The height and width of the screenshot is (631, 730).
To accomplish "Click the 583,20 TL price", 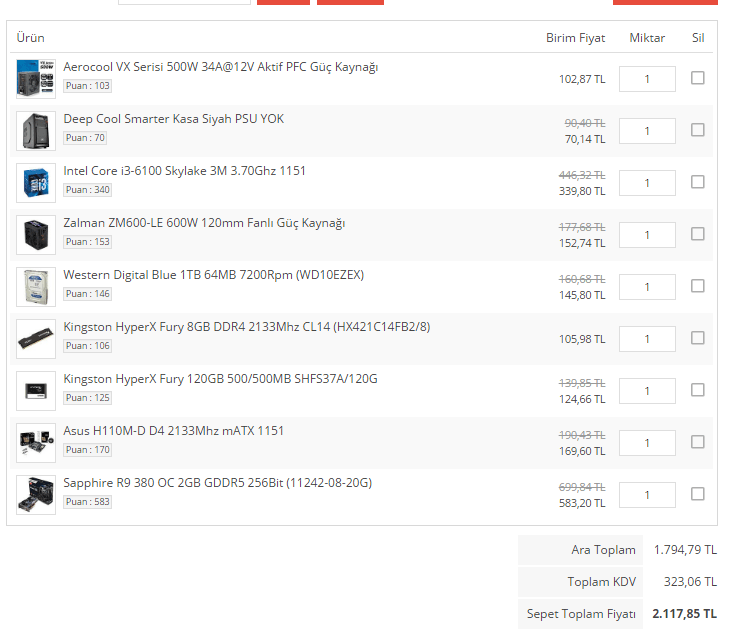I will tap(582, 503).
